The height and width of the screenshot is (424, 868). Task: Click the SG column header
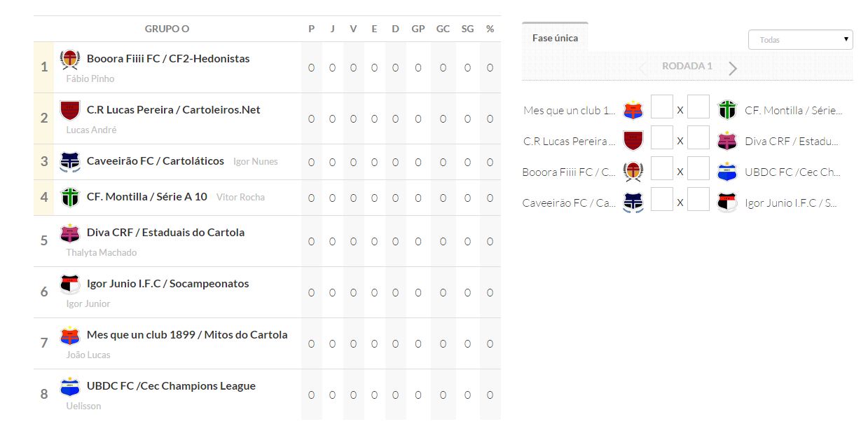[x=467, y=29]
